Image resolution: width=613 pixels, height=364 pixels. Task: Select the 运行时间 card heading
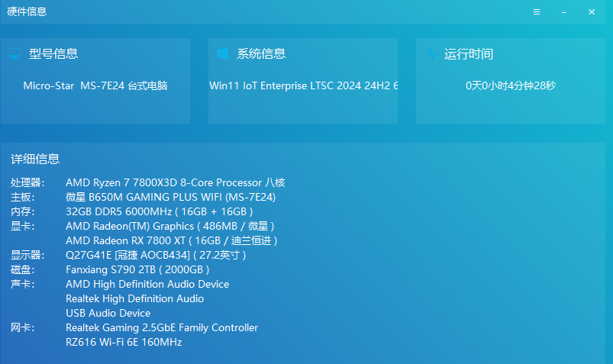[x=469, y=54]
